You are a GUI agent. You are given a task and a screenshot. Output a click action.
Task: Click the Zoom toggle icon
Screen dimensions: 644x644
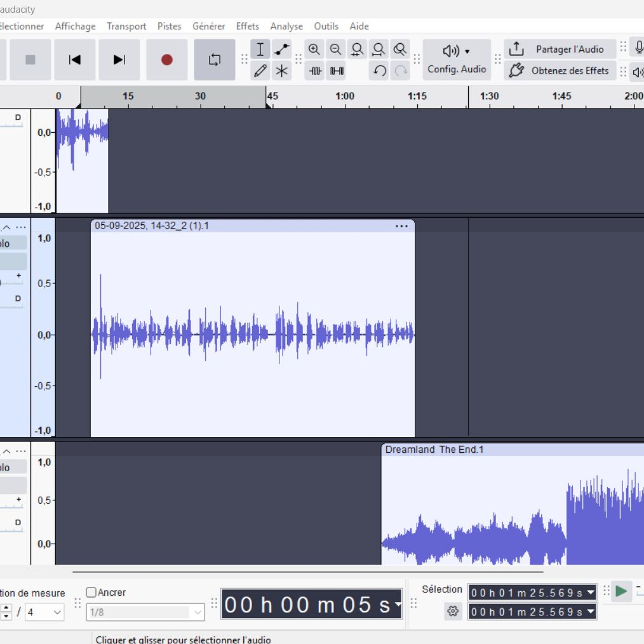(x=400, y=49)
